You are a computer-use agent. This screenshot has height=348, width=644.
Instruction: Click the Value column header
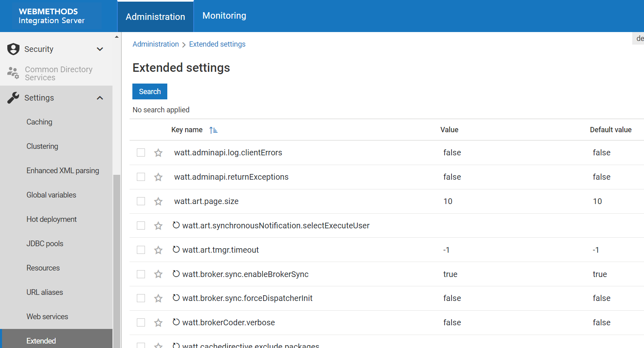click(449, 130)
